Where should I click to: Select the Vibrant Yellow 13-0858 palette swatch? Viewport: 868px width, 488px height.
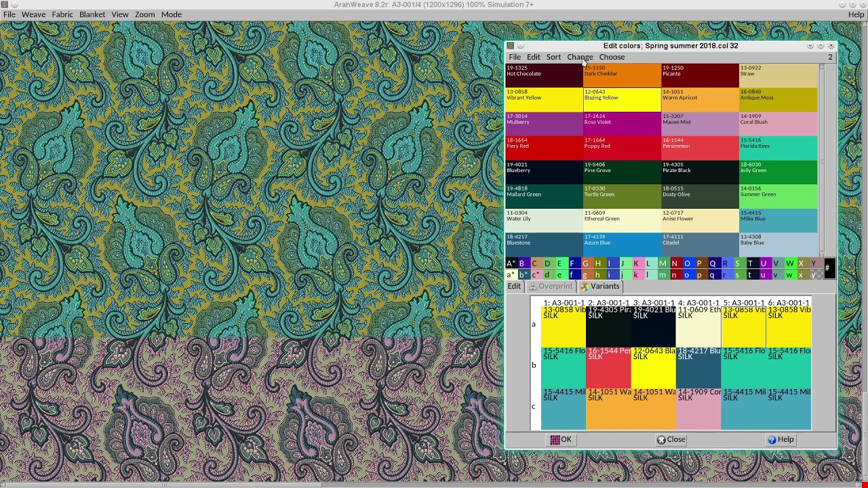[x=544, y=100]
